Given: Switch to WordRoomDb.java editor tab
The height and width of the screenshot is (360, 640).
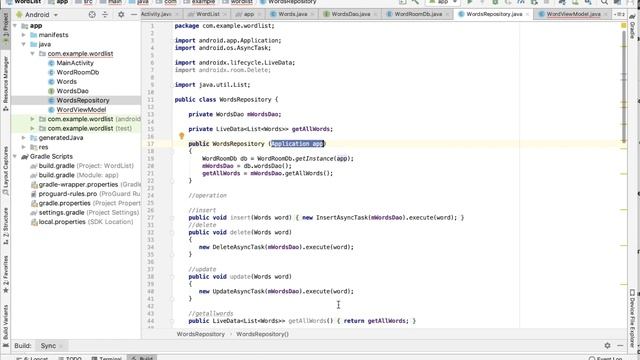Looking at the screenshot, I should pyautogui.click(x=418, y=14).
